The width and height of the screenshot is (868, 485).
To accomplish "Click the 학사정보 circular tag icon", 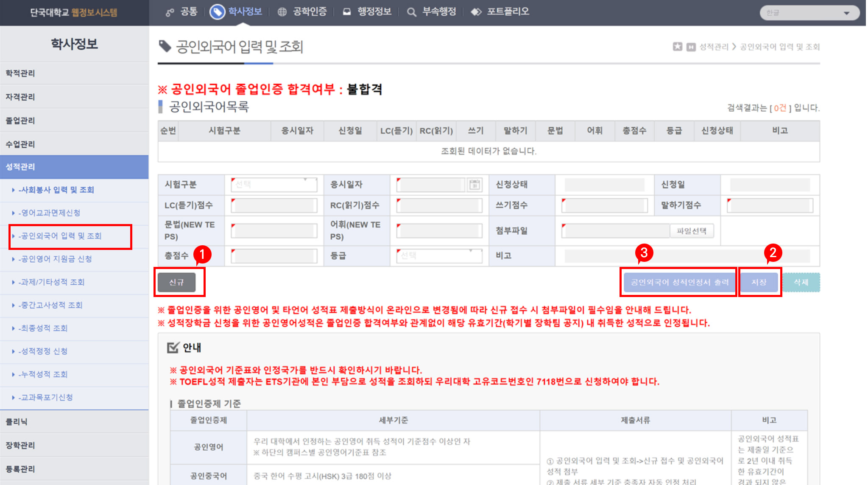I will [x=217, y=12].
